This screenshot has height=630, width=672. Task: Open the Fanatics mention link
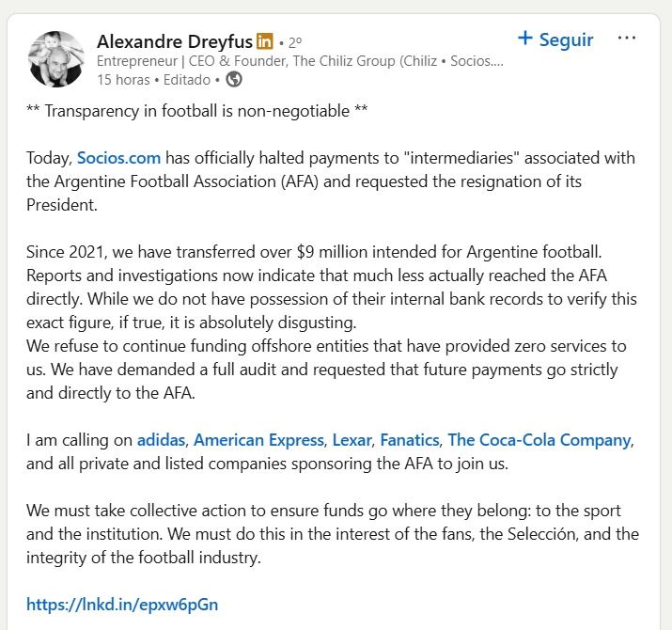tap(410, 440)
